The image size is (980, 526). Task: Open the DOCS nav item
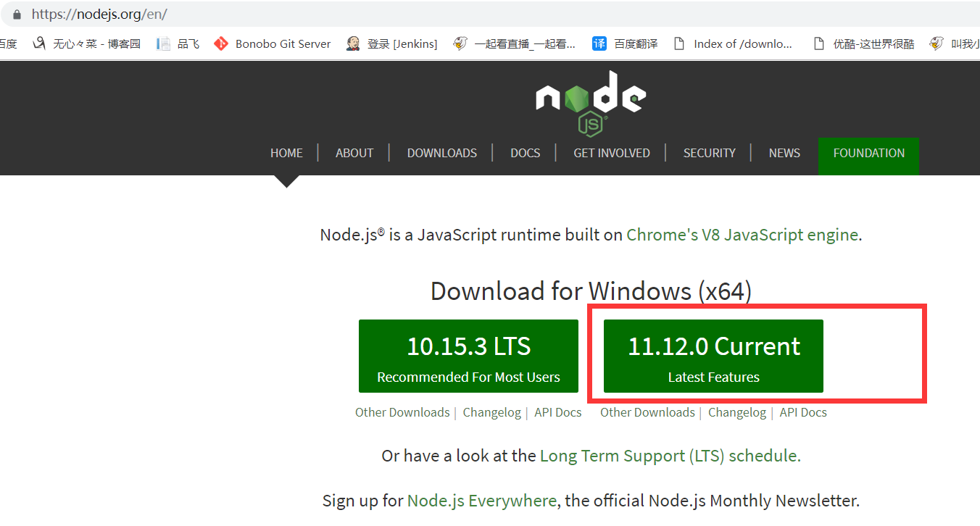(x=526, y=153)
